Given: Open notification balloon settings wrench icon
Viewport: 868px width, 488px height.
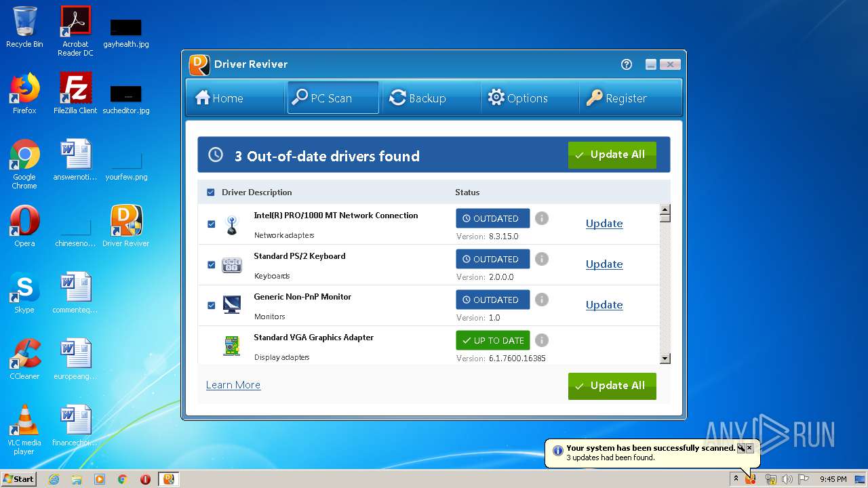Looking at the screenshot, I should [x=741, y=448].
